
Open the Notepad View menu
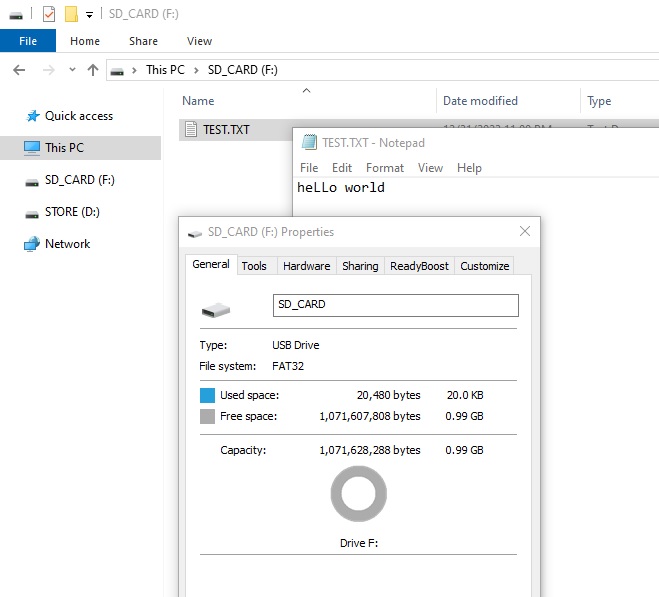(430, 168)
